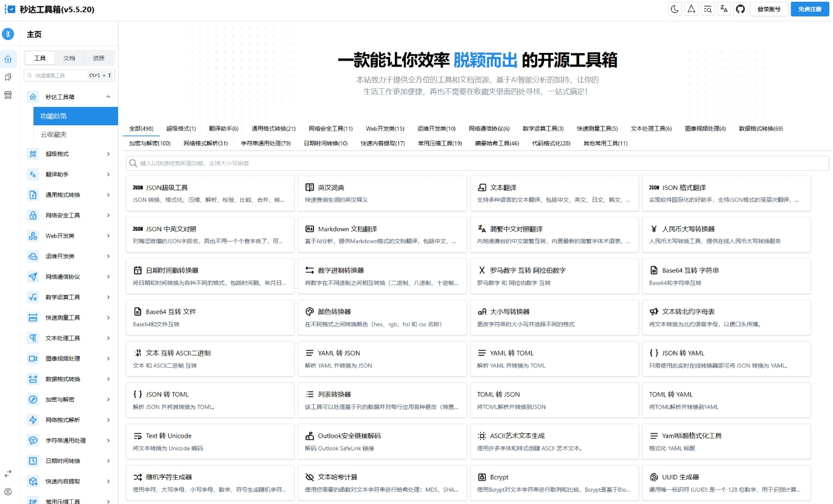The height and width of the screenshot is (504, 833).
Task: Click the 免费注册 button
Action: pos(809,9)
